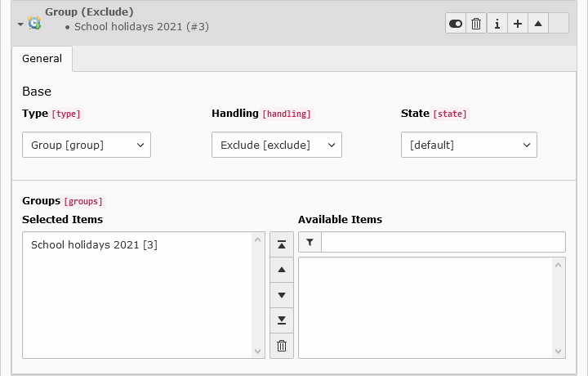
Task: Add new record via the plus icon
Action: (518, 24)
